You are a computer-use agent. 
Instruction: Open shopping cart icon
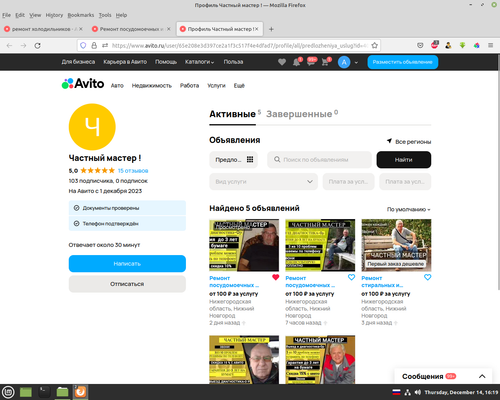pos(325,62)
